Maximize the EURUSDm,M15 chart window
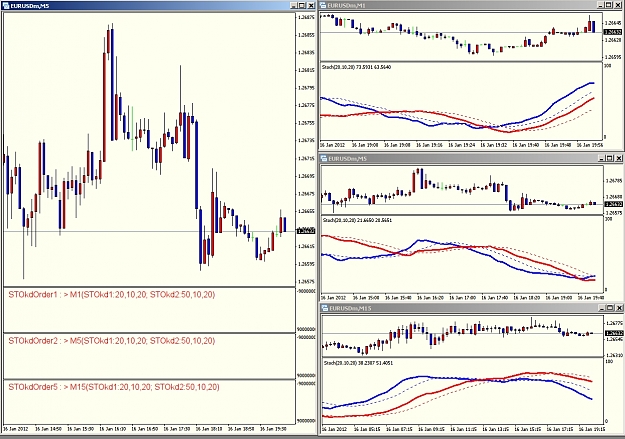 pyautogui.click(x=611, y=308)
